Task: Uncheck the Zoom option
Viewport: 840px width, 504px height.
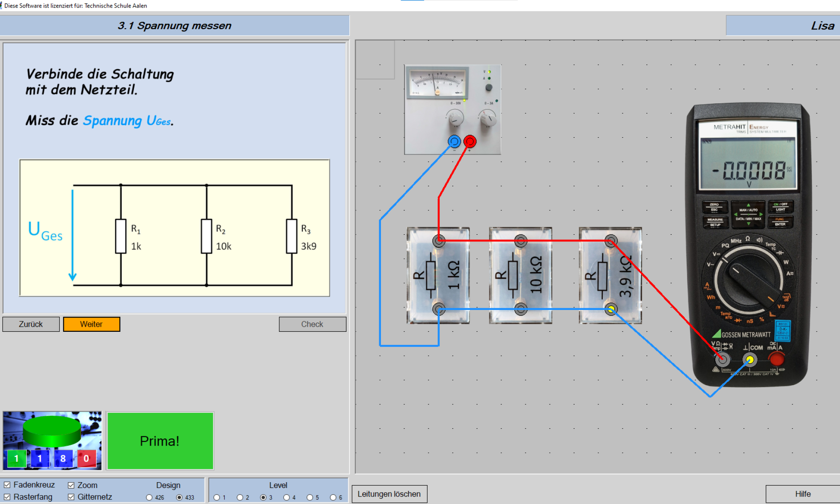Action: [x=71, y=485]
